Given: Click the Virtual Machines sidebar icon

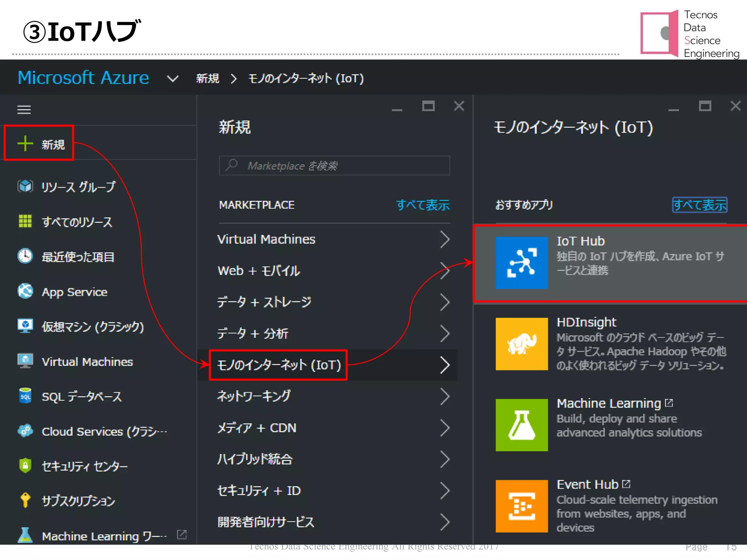Looking at the screenshot, I should [25, 361].
